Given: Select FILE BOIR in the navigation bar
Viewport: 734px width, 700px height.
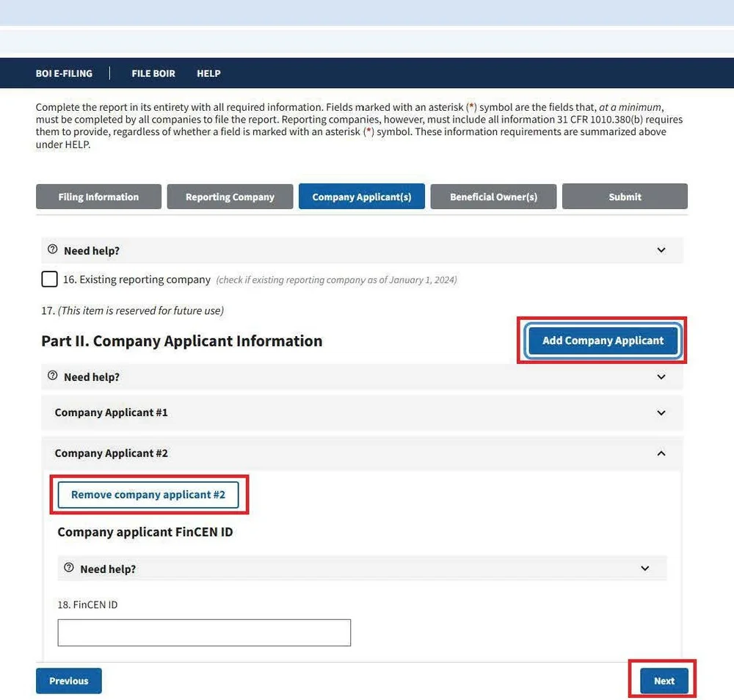Looking at the screenshot, I should [x=153, y=73].
